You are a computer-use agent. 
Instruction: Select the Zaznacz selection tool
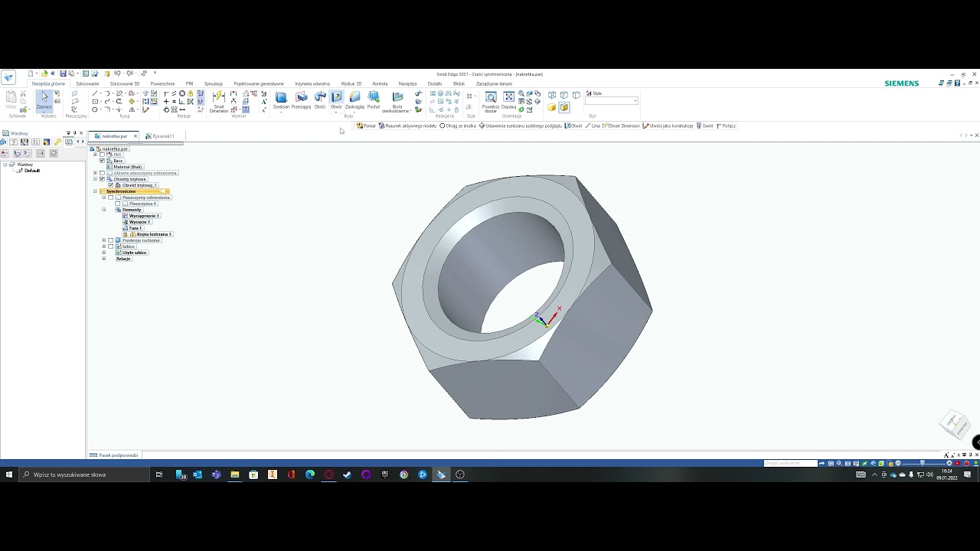(x=44, y=99)
